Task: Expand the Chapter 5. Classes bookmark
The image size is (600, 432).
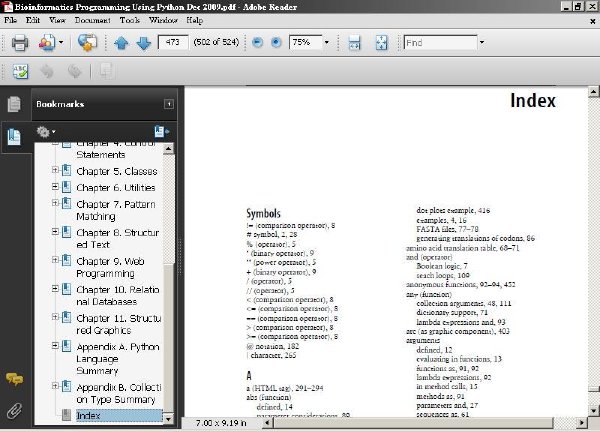Action: (55, 170)
